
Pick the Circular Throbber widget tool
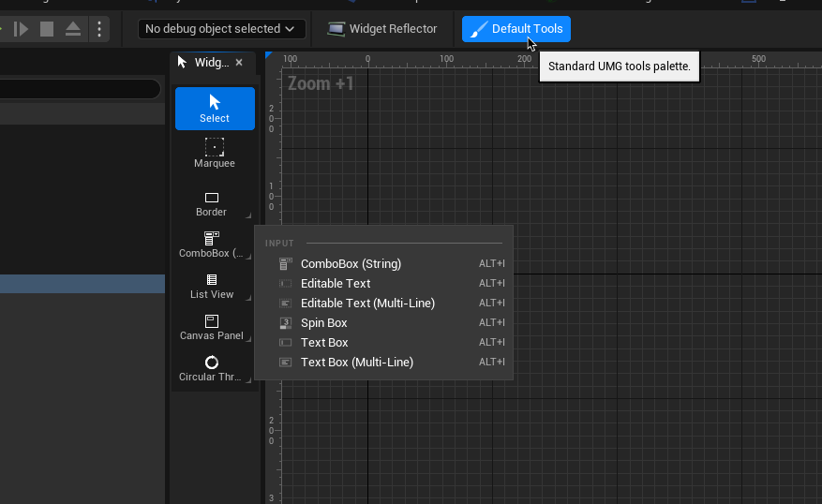click(x=211, y=369)
